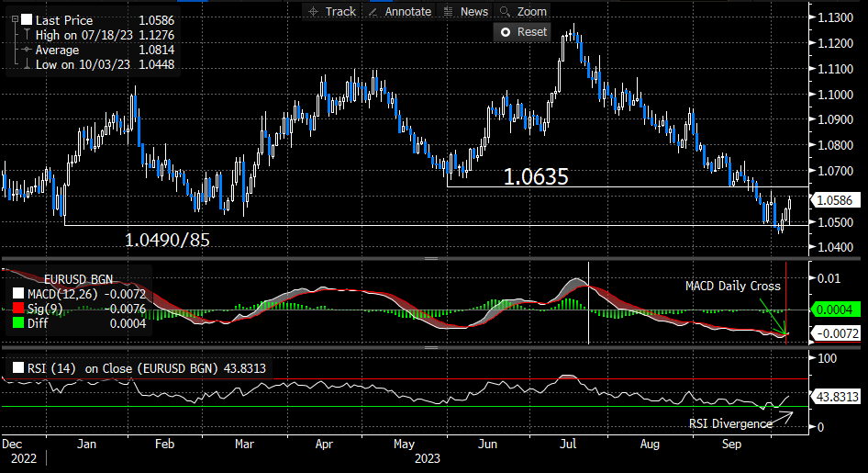Click the Reset button
This screenshot has width=868, height=473.
click(523, 32)
